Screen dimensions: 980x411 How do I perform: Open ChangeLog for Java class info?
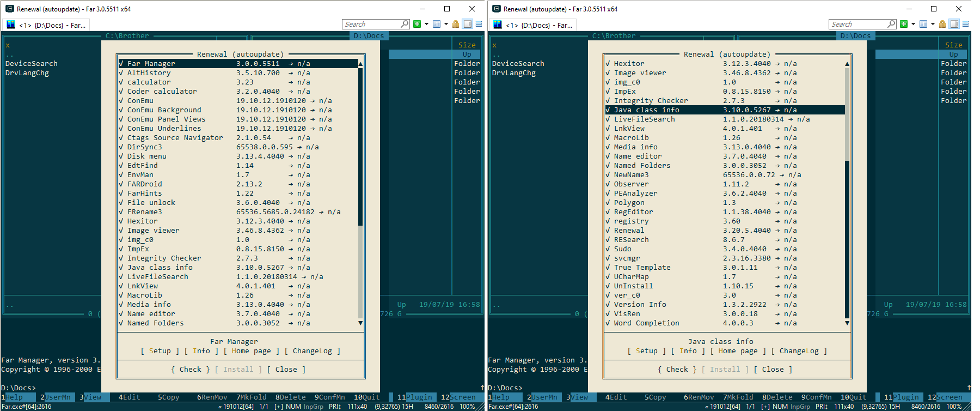[x=799, y=351]
